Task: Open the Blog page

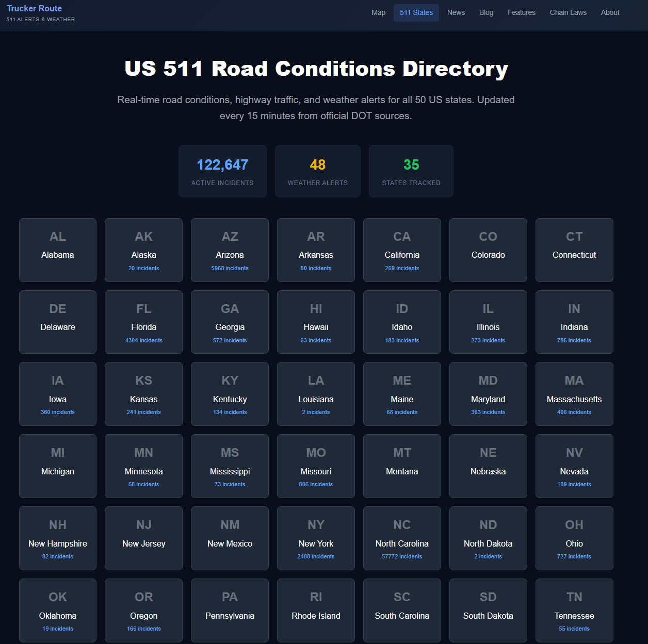Action: pyautogui.click(x=486, y=12)
